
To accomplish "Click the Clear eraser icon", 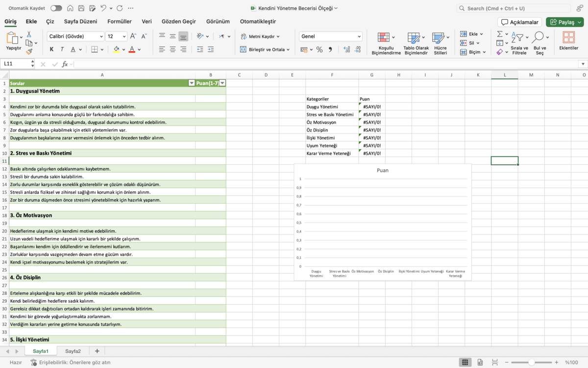I will 499,52.
